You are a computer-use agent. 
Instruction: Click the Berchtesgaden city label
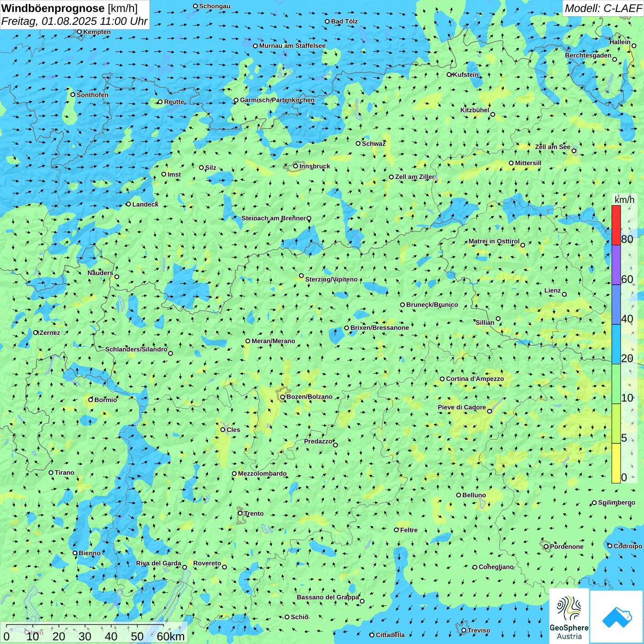[588, 55]
